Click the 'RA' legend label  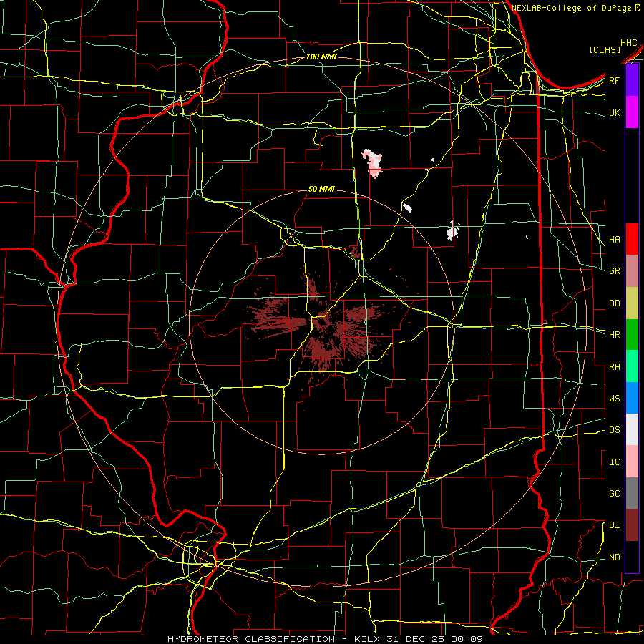(614, 367)
